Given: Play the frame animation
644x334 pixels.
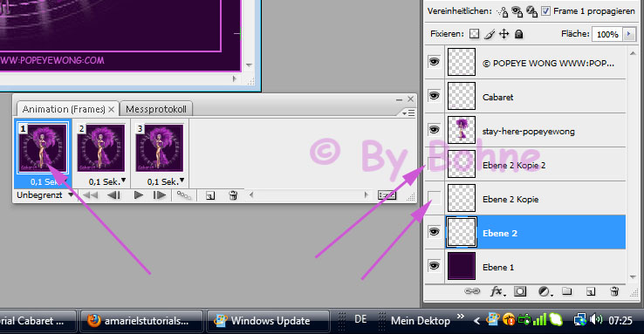Looking at the screenshot, I should (139, 195).
